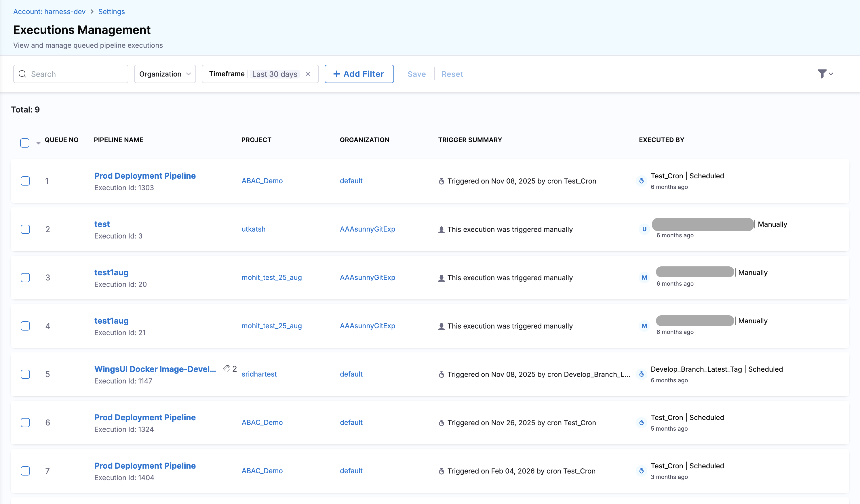Open the Settings breadcrumb link
The width and height of the screenshot is (860, 504).
coord(112,12)
